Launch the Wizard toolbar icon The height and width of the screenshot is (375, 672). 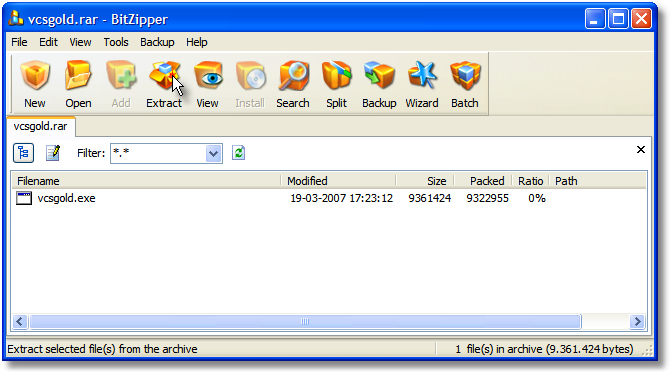coord(422,76)
